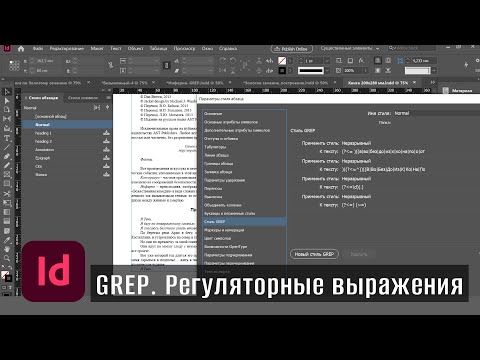Click the lightning Quick Apply icon

(x=467, y=65)
